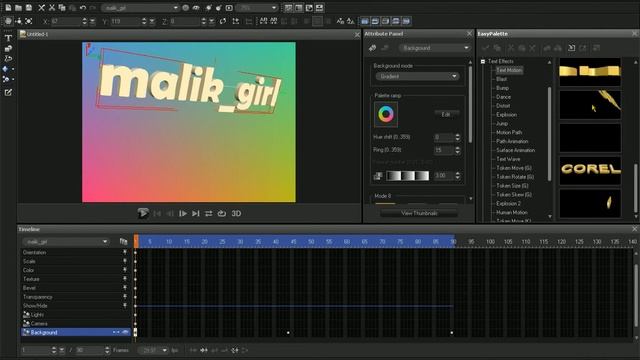Open the object name dropdown in top toolbar
640x360 pixels.
click(140, 8)
